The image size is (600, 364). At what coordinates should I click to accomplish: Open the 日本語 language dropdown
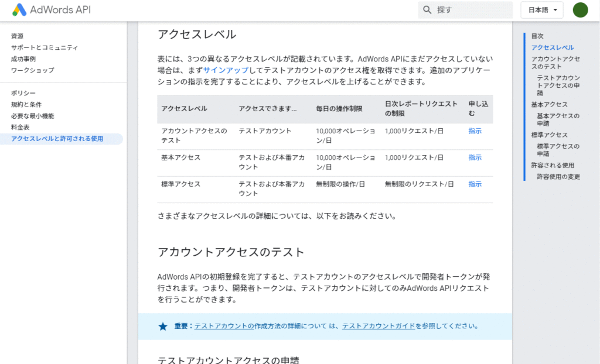tap(542, 10)
